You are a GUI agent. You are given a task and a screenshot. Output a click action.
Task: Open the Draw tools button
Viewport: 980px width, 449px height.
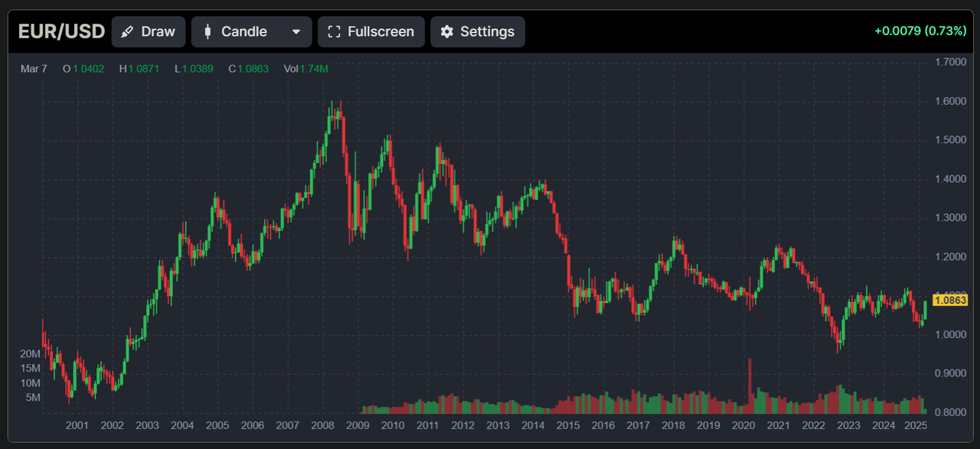(149, 32)
